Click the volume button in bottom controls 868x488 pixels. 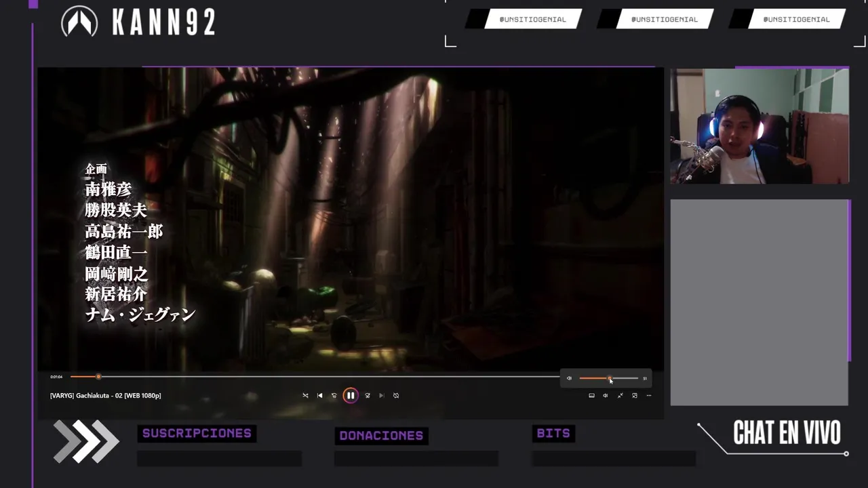tap(606, 396)
